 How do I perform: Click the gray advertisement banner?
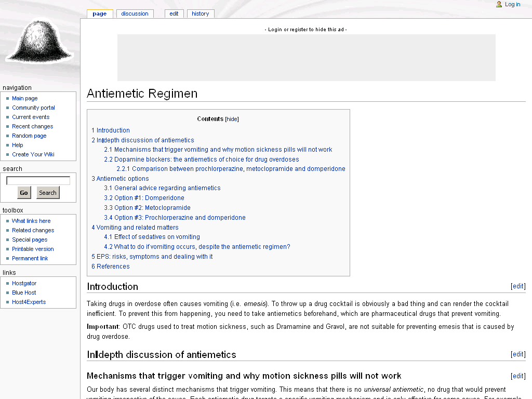coord(307,58)
